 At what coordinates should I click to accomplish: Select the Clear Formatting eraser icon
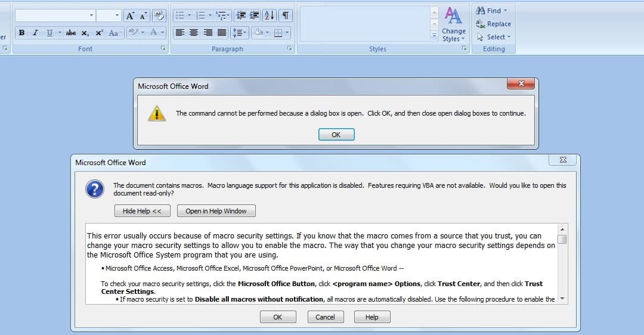[159, 15]
